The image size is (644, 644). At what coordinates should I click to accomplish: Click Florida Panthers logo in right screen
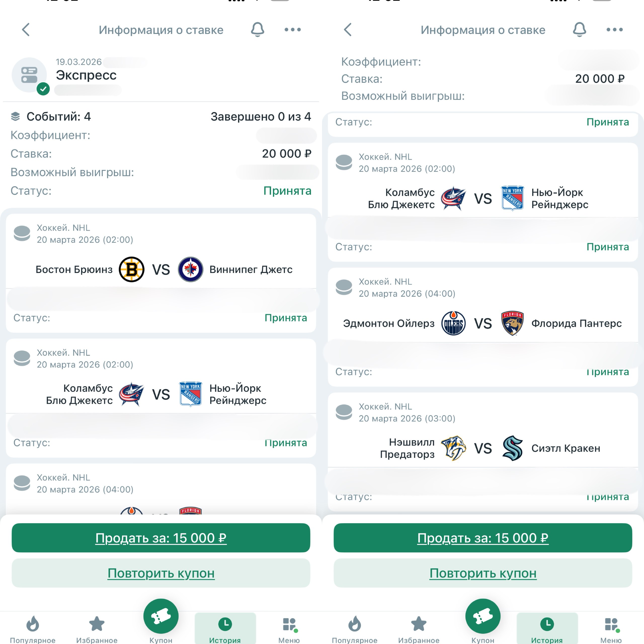coord(512,323)
